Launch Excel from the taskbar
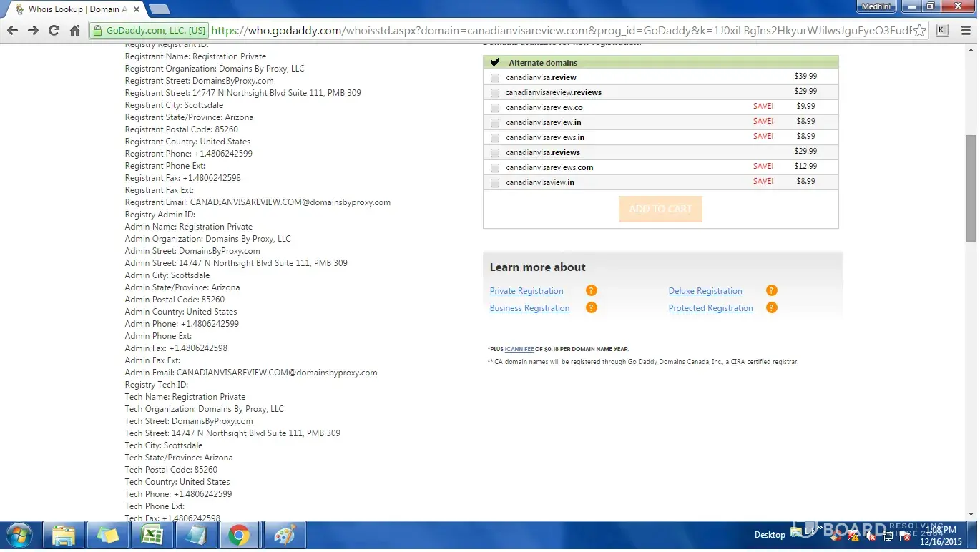Screen dimensions: 980x552 [x=151, y=535]
